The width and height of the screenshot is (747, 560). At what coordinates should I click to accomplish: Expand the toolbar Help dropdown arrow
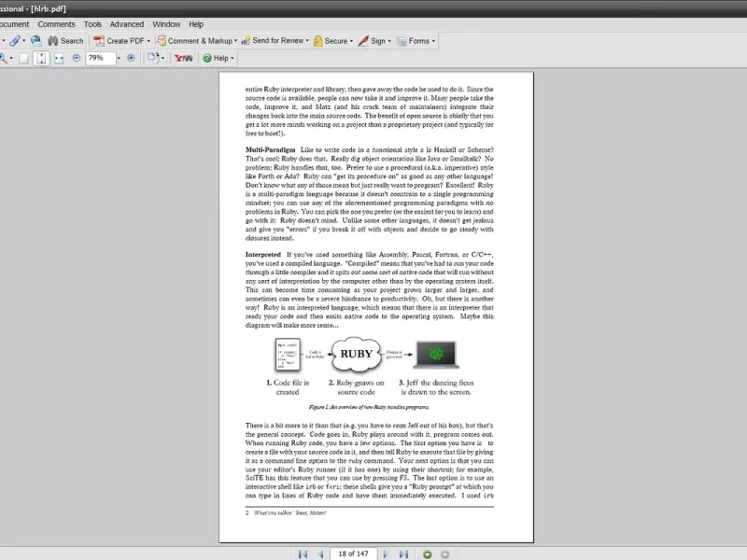click(x=232, y=58)
